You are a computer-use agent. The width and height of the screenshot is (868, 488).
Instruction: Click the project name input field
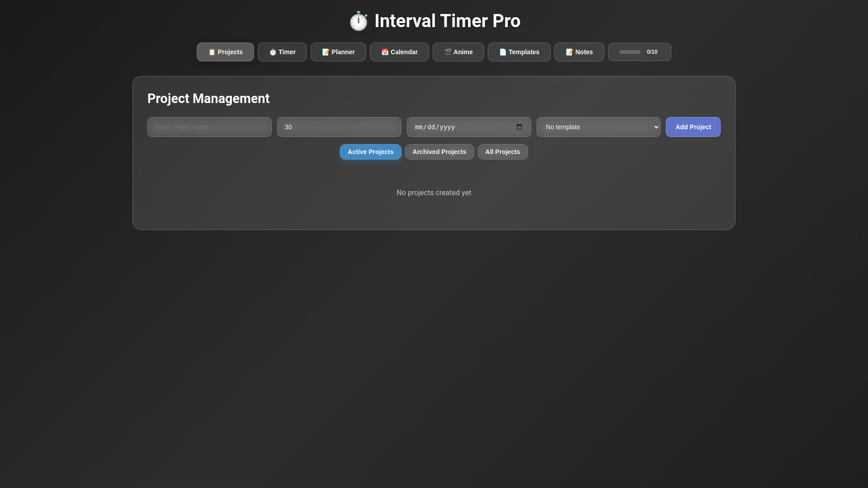(x=209, y=127)
